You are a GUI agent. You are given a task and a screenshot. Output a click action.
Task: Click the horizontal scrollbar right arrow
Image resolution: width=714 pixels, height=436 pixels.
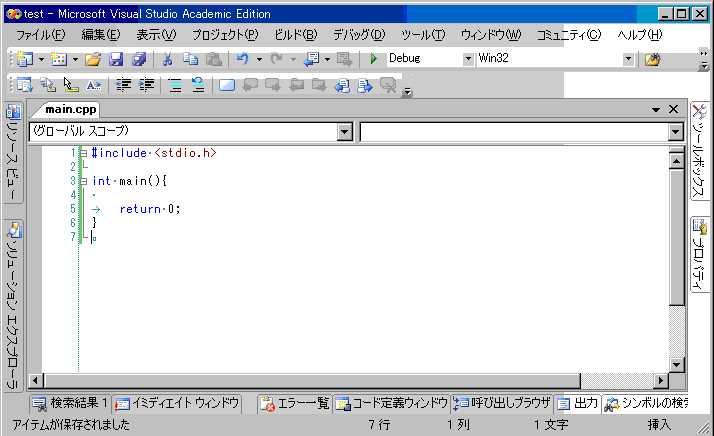click(660, 380)
